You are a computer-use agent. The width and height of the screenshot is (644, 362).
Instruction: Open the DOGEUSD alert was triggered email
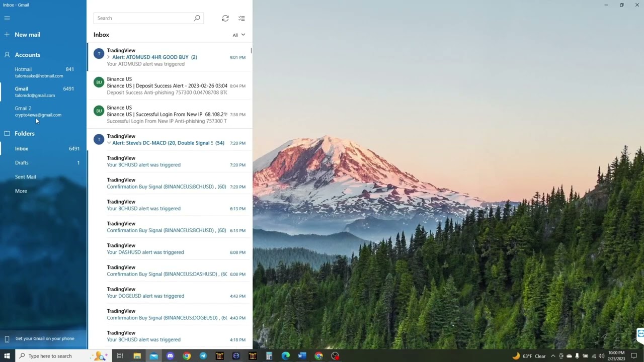point(170,293)
